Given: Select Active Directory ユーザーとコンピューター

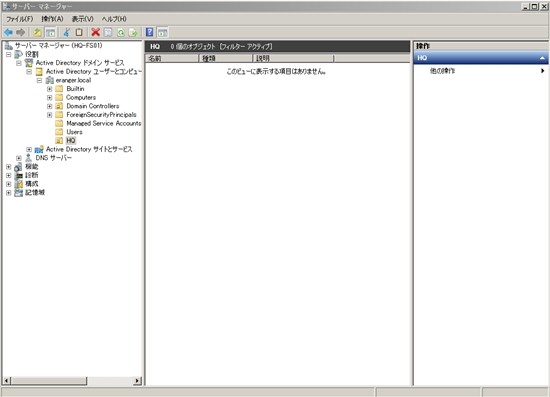Looking at the screenshot, I should (x=94, y=72).
